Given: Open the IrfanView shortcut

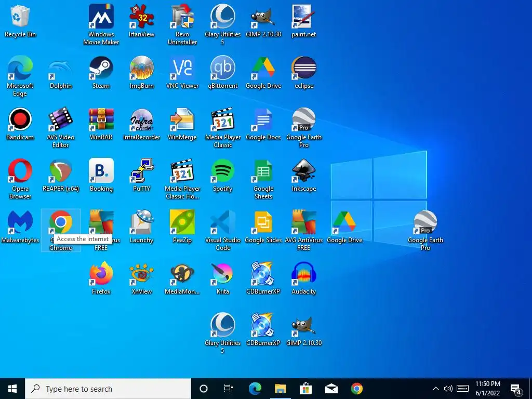Looking at the screenshot, I should tap(141, 20).
